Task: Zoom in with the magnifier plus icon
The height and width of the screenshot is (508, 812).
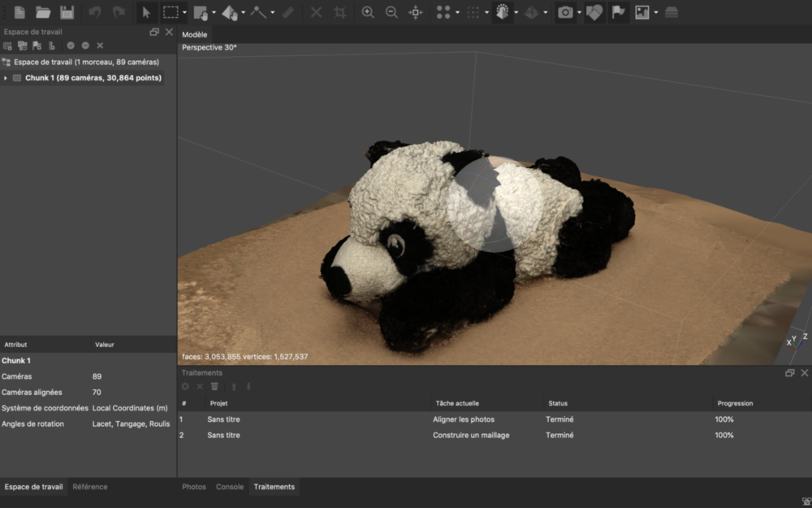Action: (x=368, y=12)
